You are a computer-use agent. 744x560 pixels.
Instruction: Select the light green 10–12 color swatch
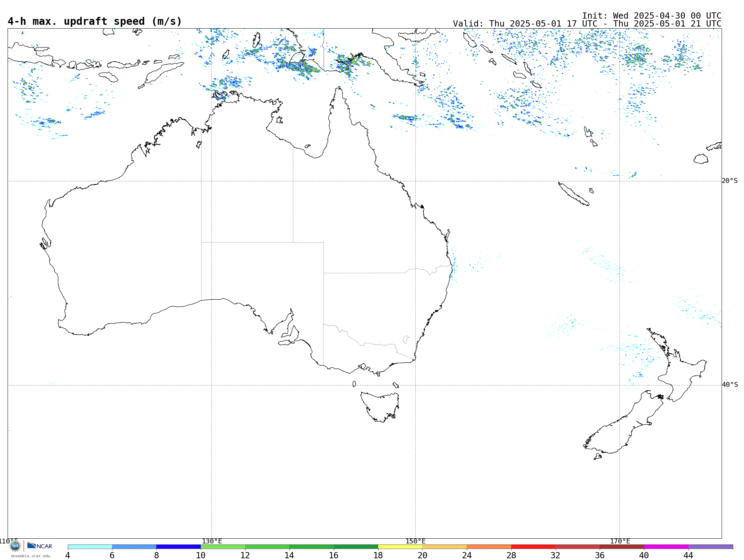(x=223, y=547)
